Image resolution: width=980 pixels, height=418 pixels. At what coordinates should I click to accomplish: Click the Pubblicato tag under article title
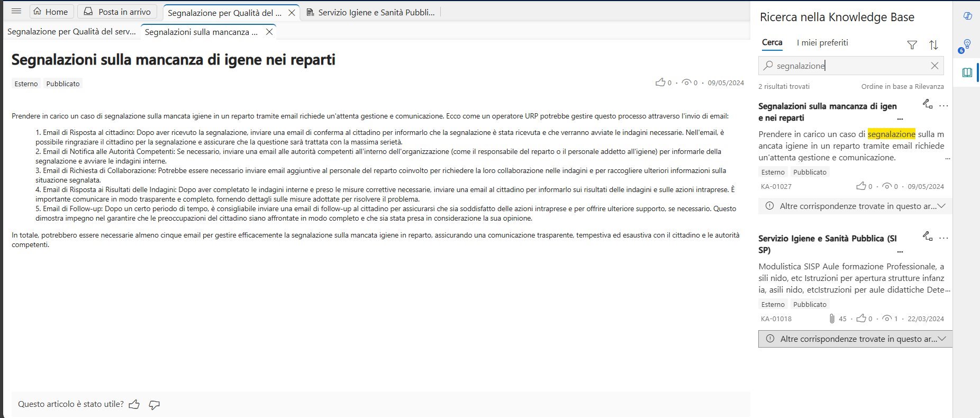[x=63, y=84]
